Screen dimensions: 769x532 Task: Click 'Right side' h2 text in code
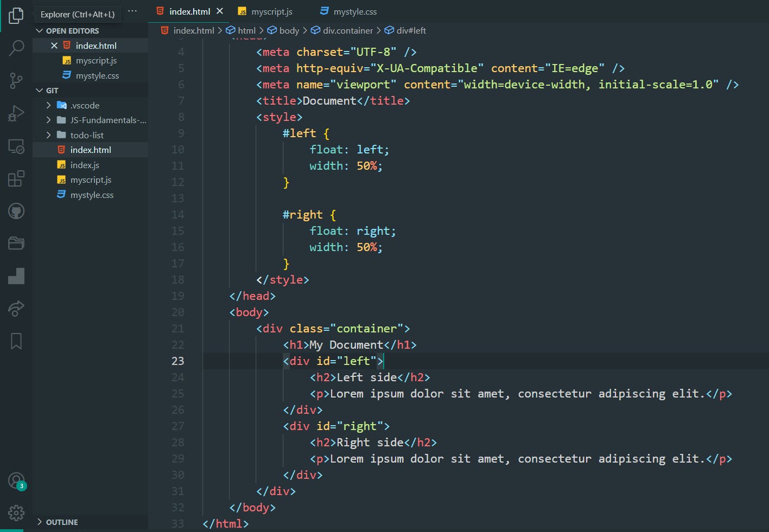click(x=370, y=443)
